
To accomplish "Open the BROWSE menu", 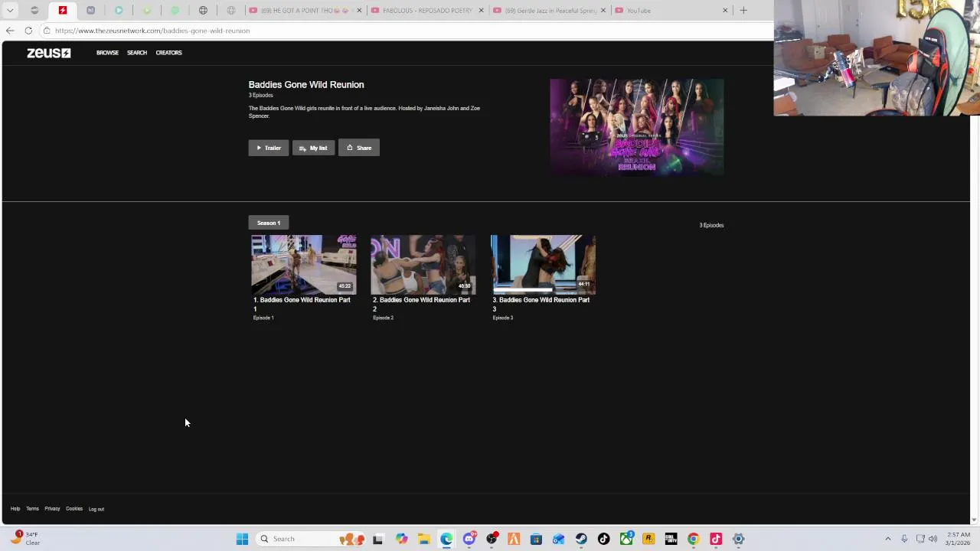I will point(107,53).
